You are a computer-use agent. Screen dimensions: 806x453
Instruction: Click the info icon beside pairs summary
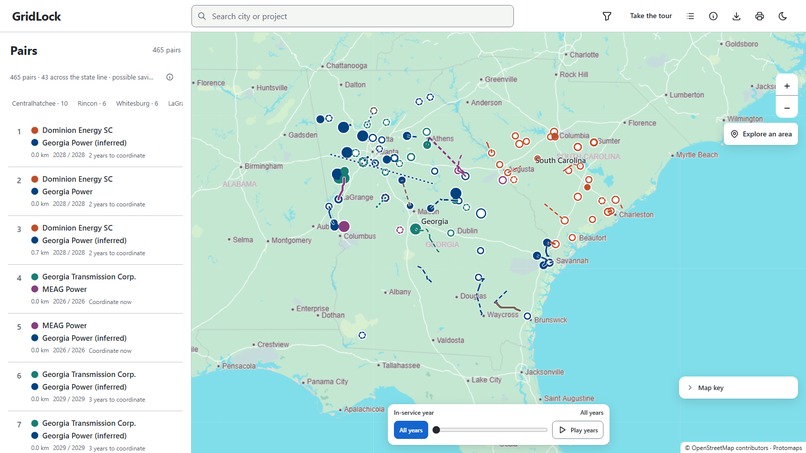tap(170, 77)
